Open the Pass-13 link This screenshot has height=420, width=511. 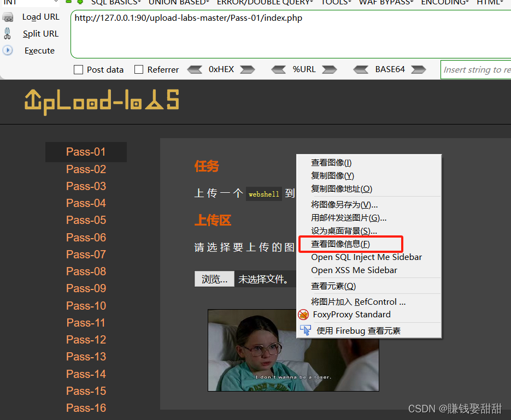pyautogui.click(x=86, y=357)
